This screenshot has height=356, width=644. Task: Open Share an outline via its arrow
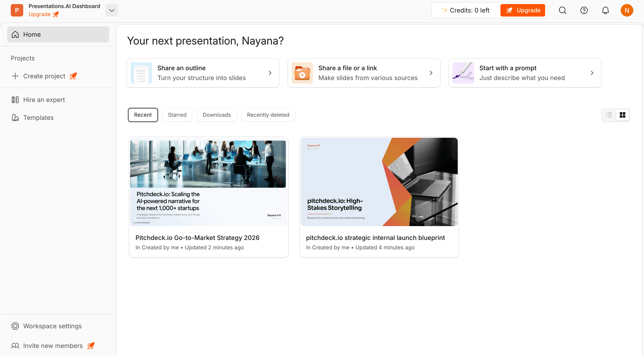pos(270,73)
